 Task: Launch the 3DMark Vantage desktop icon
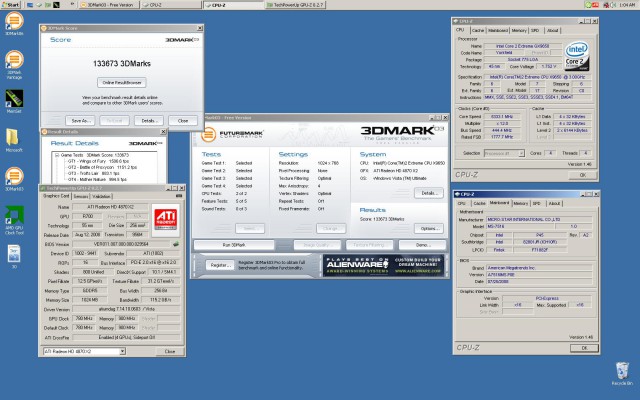point(13,61)
